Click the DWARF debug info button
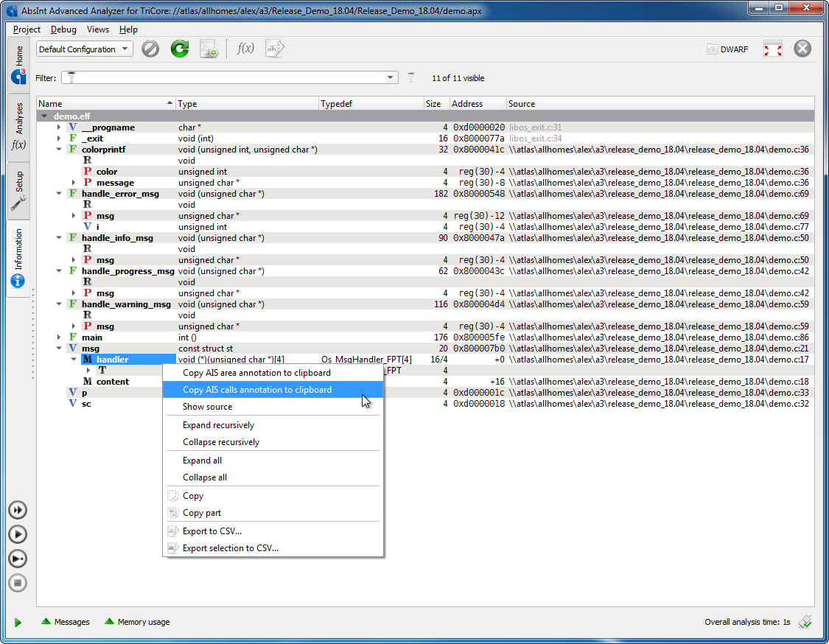Image resolution: width=829 pixels, height=644 pixels. (728, 49)
